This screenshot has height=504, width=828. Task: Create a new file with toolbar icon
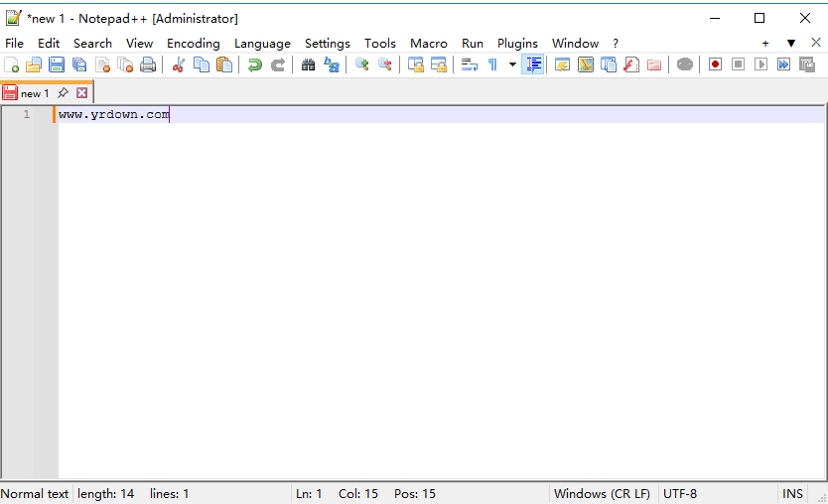12,64
